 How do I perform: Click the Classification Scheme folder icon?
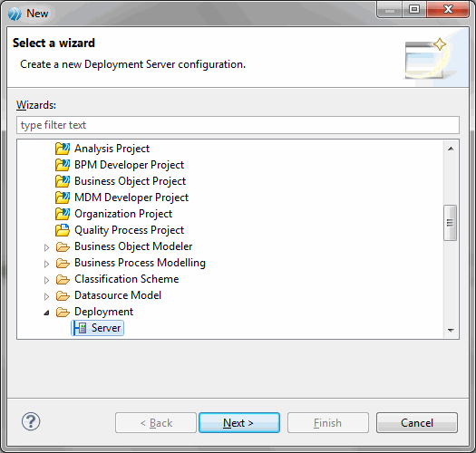coord(63,279)
